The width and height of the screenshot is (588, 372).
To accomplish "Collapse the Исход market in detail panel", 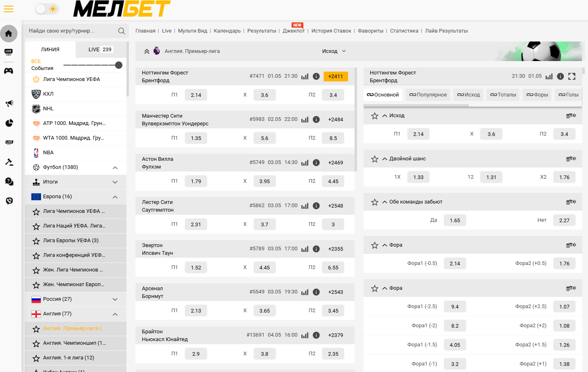I will click(385, 116).
